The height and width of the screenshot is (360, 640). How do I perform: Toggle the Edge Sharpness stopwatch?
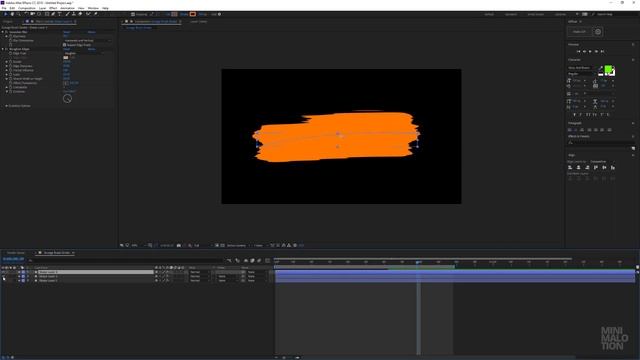coord(11,66)
